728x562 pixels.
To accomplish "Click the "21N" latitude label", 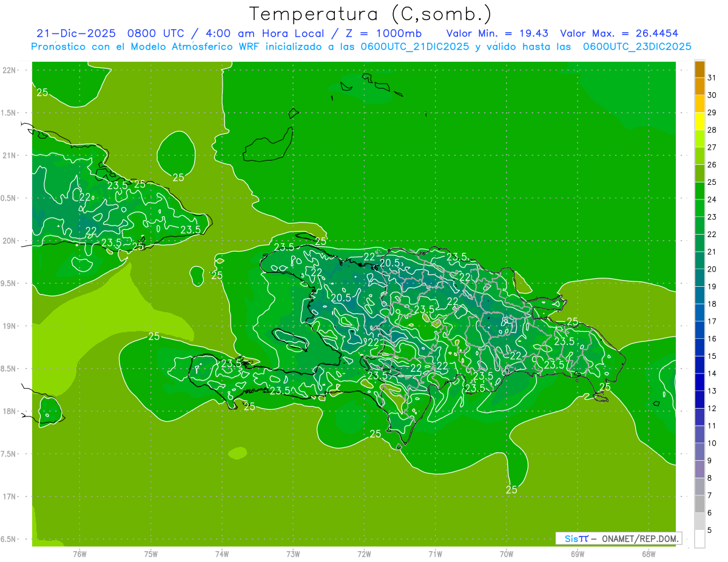I will (9, 155).
